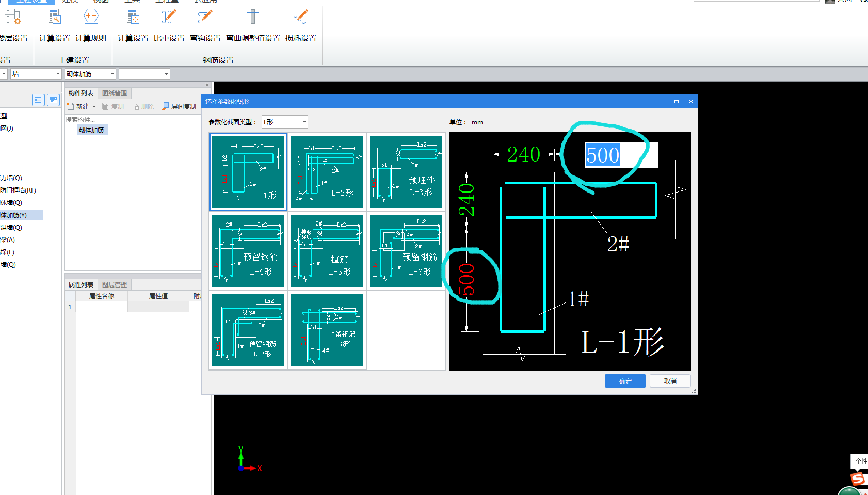Image resolution: width=868 pixels, height=495 pixels.
Task: Switch navigation panel to list view icon
Action: (x=38, y=100)
